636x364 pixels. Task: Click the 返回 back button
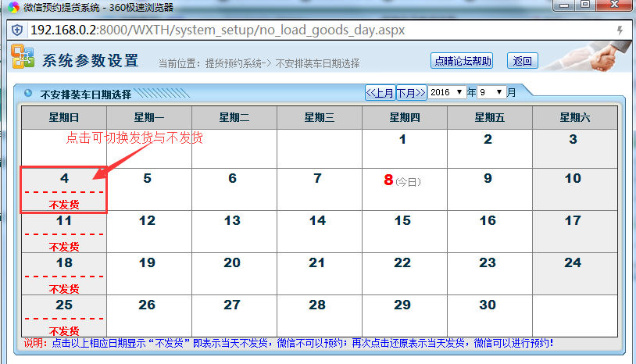(523, 61)
